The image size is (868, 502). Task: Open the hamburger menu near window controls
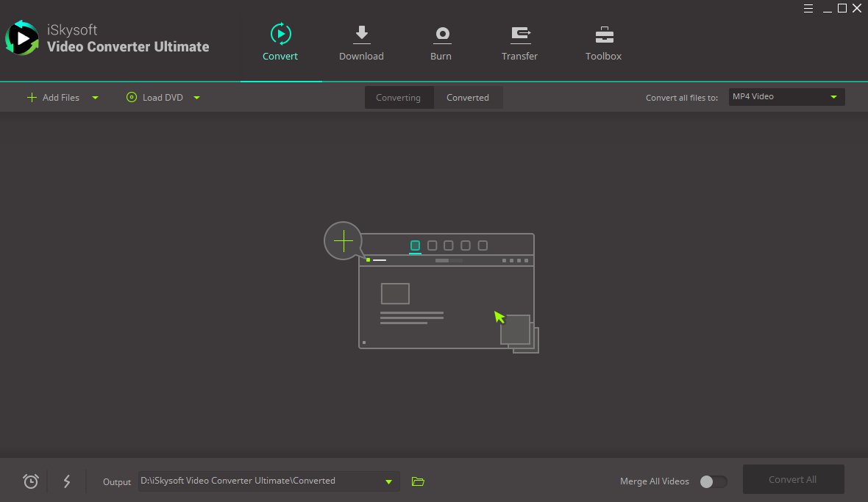(808, 8)
